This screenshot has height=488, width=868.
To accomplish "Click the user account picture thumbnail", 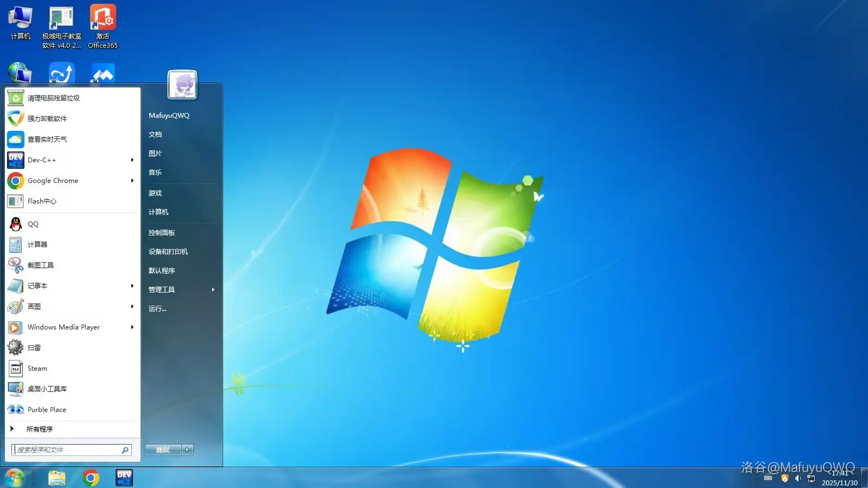I will pos(182,85).
